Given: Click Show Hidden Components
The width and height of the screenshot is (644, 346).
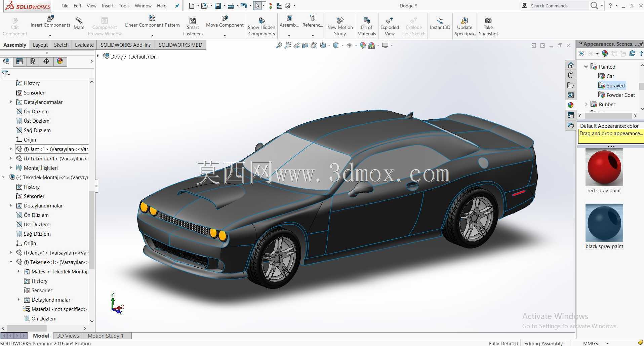Looking at the screenshot, I should (261, 27).
